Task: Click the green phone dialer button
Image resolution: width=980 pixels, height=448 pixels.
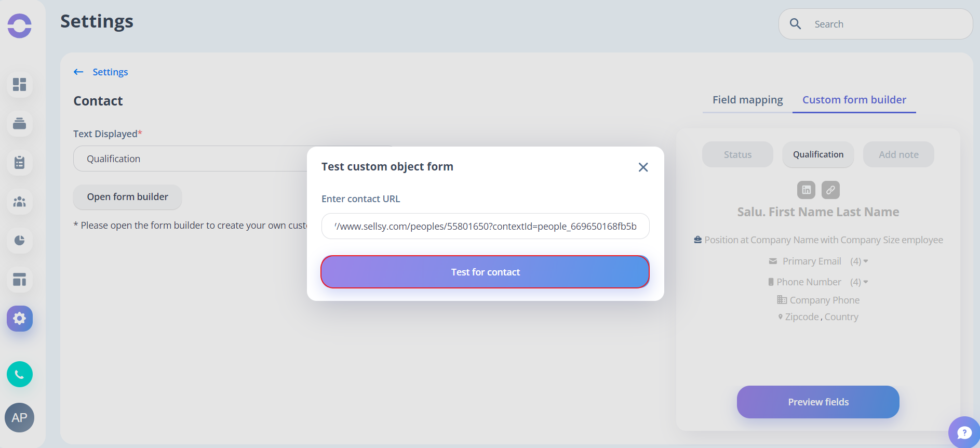Action: [x=20, y=374]
